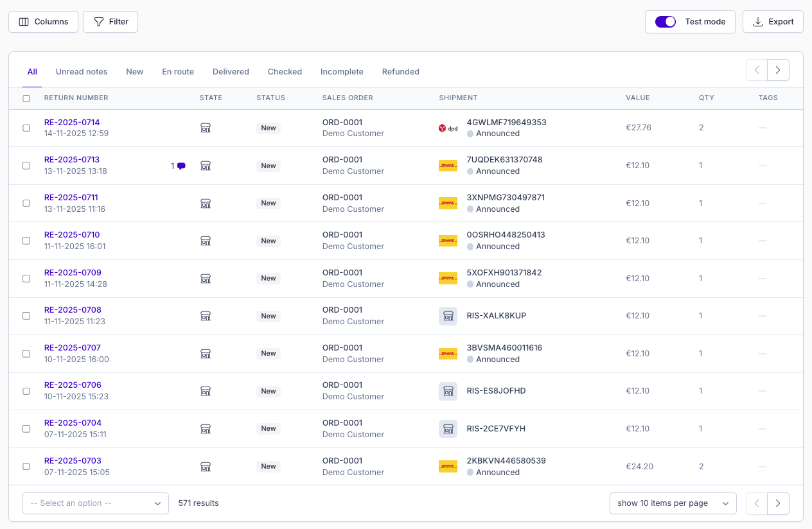812x529 pixels.
Task: Switch to the Refunded tab
Action: click(x=401, y=72)
